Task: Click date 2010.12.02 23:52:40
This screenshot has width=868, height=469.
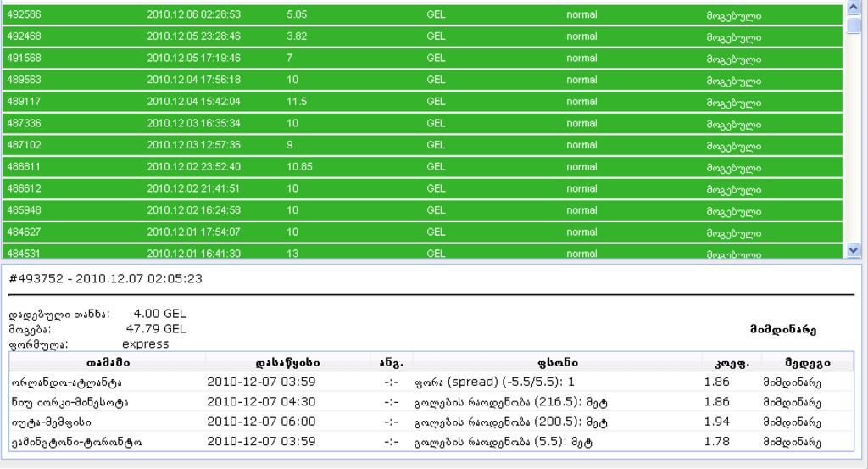Action: [194, 167]
